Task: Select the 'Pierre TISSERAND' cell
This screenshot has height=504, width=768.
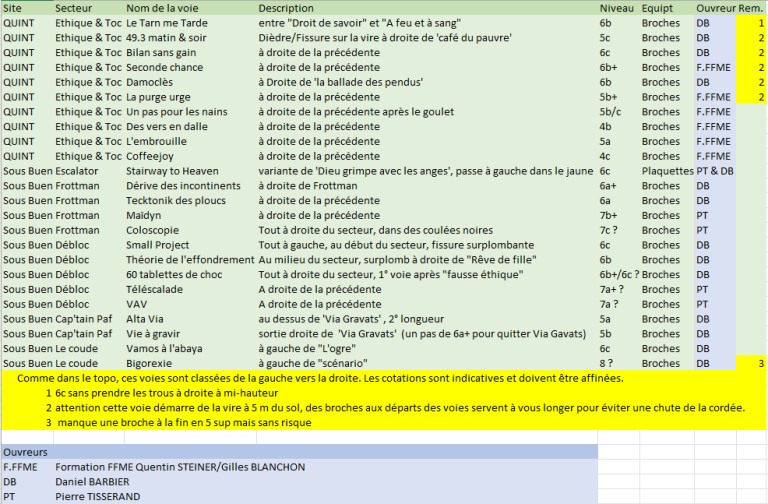Action: 97,496
